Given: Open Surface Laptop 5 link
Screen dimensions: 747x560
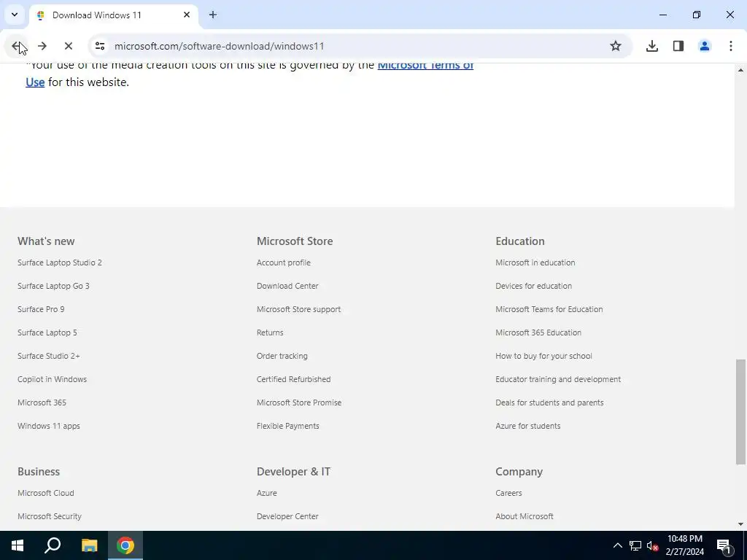Looking at the screenshot, I should (x=47, y=332).
